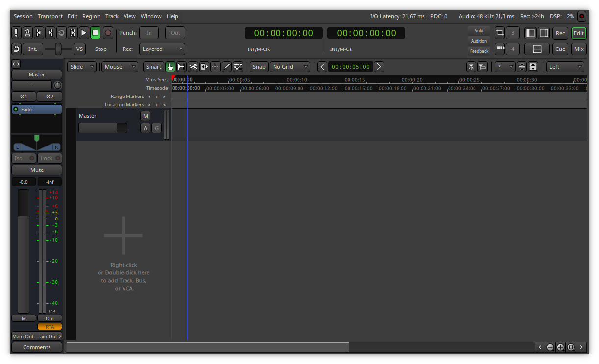Open the Transport menu
This screenshot has height=364, width=599.
50,16
